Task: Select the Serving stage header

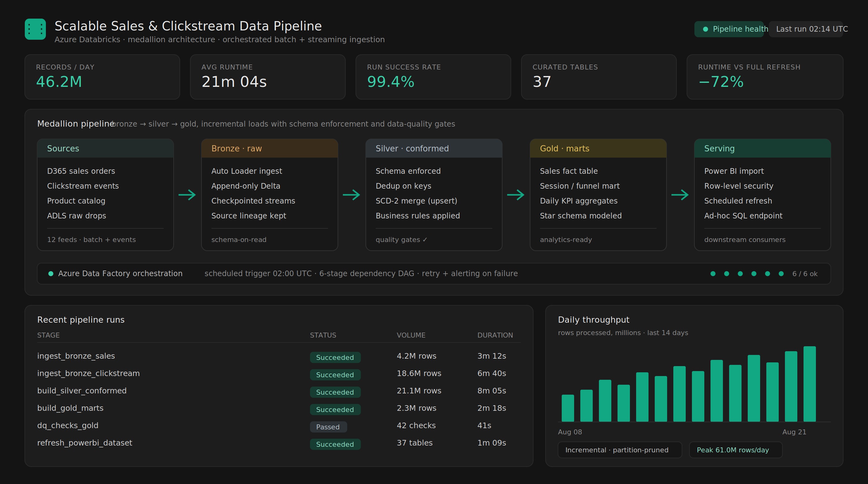Action: (x=763, y=148)
